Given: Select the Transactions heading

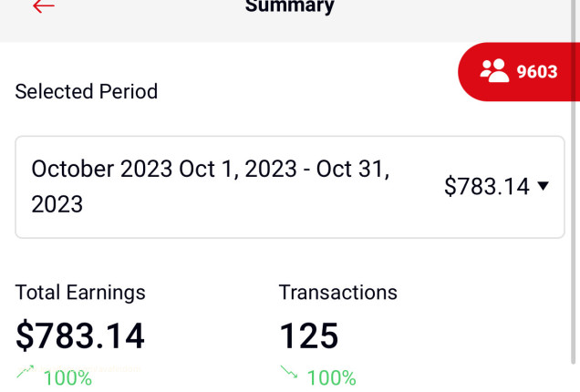Looking at the screenshot, I should (x=337, y=293).
